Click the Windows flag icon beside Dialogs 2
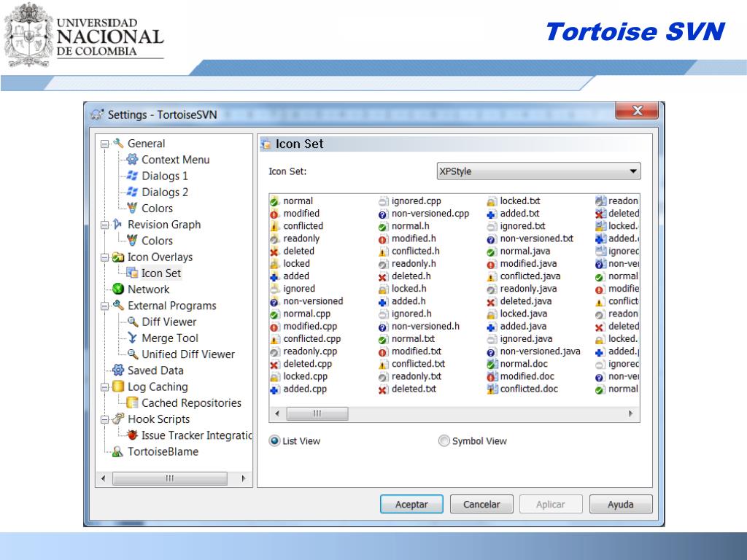This screenshot has height=560, width=747. tap(132, 192)
